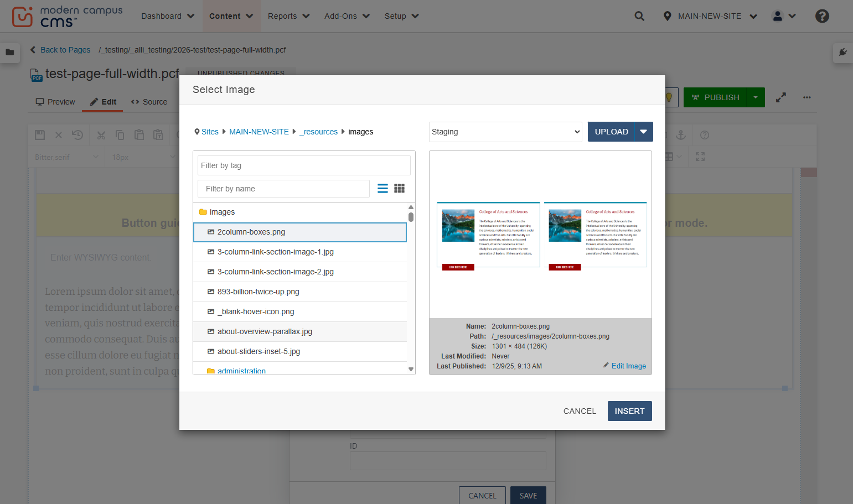Open the Staging environment dropdown
This screenshot has height=504, width=853.
point(505,132)
